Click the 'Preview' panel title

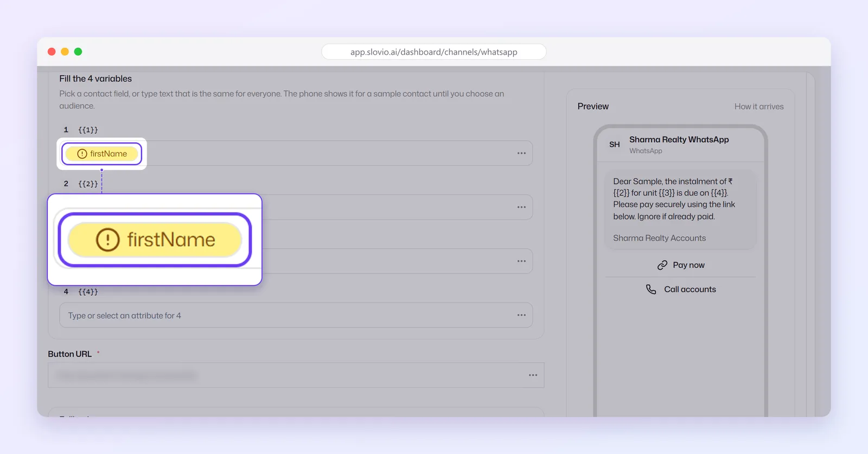tap(593, 106)
